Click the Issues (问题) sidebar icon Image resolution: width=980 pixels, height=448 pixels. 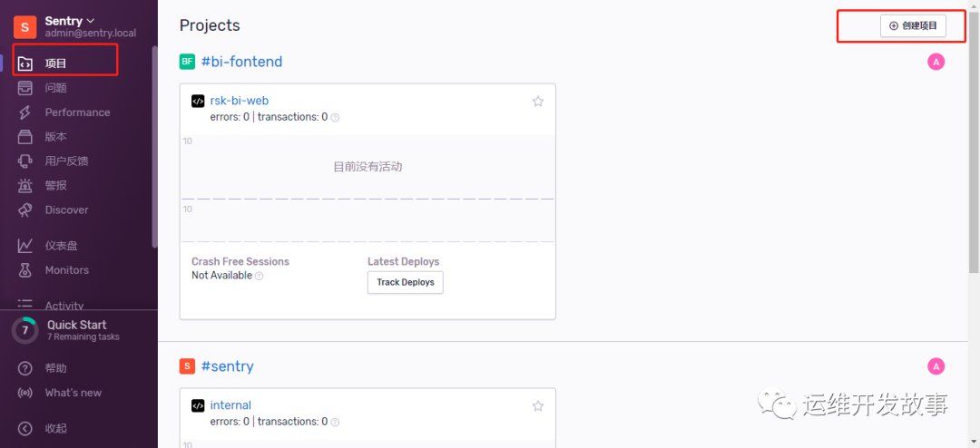(25, 88)
